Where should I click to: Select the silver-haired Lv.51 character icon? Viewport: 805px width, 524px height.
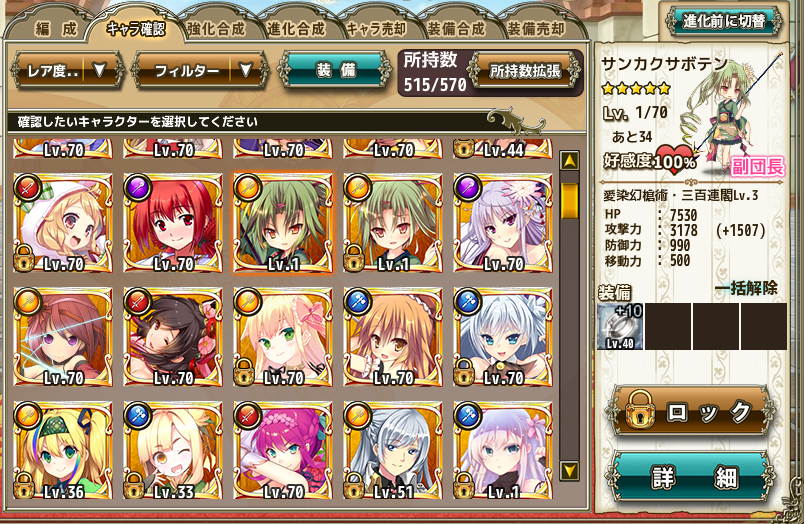point(393,451)
